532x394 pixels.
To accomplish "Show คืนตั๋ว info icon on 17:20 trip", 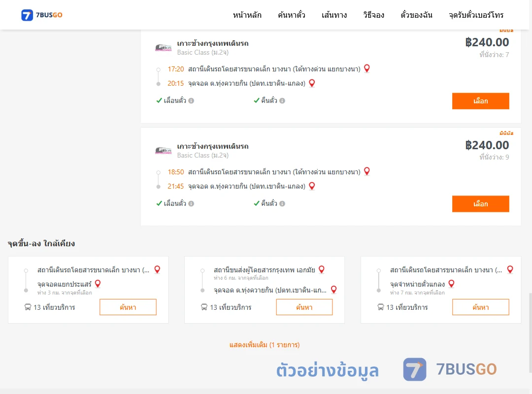I will tap(282, 101).
